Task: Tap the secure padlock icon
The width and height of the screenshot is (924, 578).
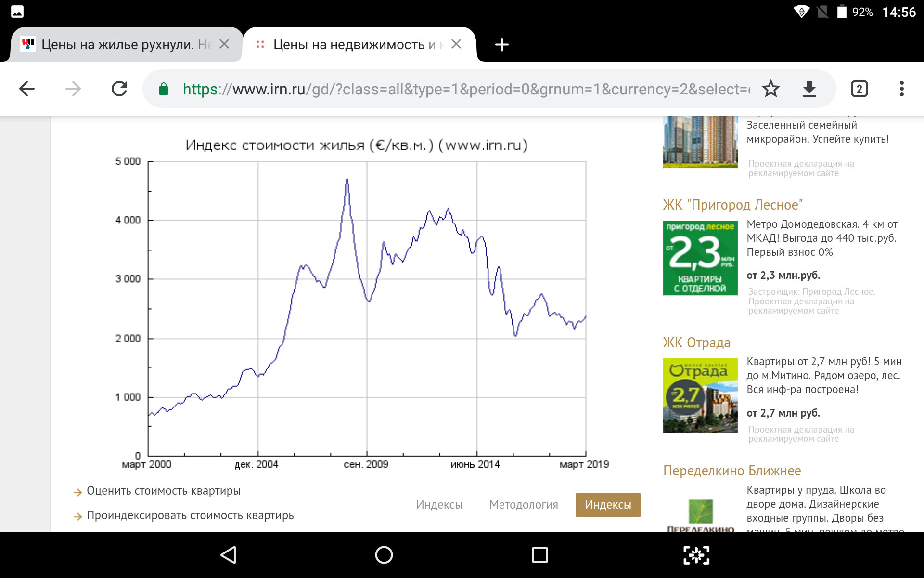Action: click(164, 89)
